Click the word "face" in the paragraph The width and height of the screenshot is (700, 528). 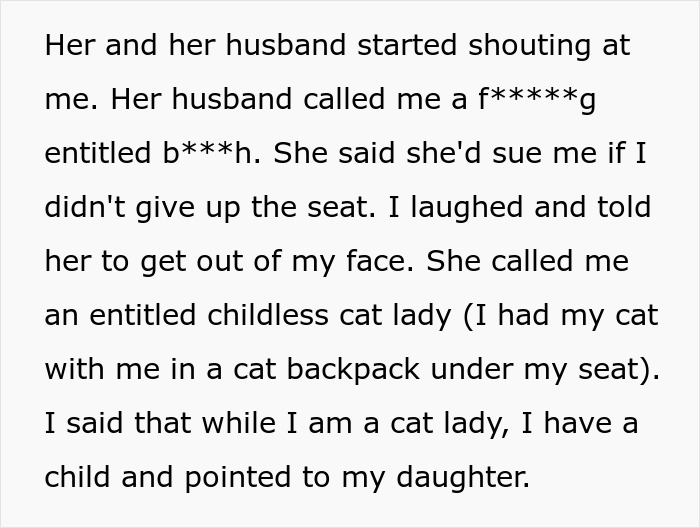(379, 261)
